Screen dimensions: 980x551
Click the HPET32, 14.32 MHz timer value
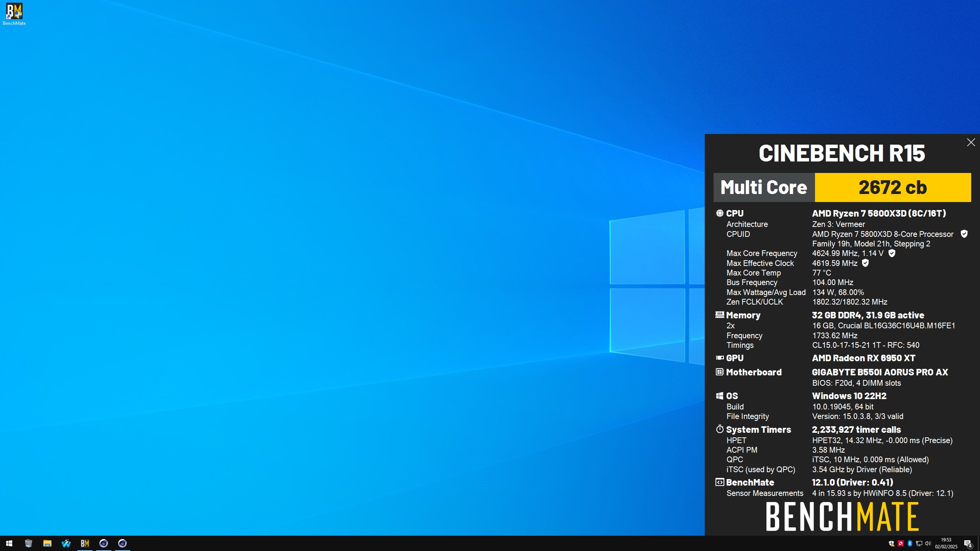(x=882, y=440)
